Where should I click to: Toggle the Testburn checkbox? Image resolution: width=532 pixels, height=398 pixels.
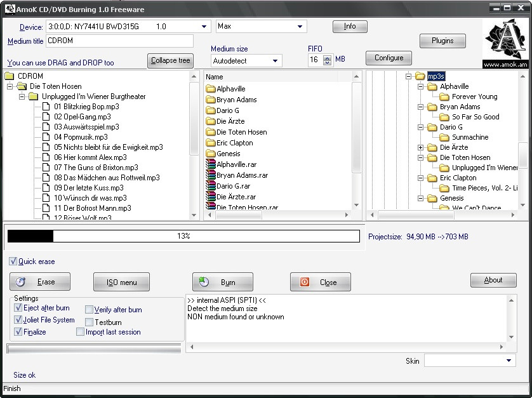89,322
